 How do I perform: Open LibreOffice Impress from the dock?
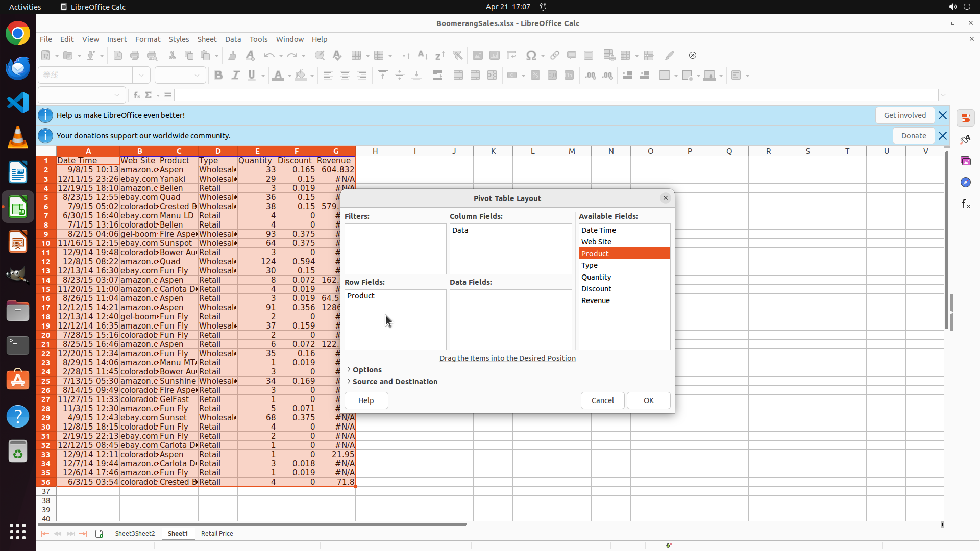18,241
